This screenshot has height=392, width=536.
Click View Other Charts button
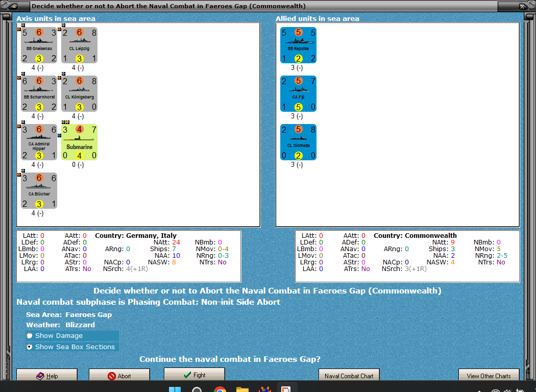coord(489,376)
